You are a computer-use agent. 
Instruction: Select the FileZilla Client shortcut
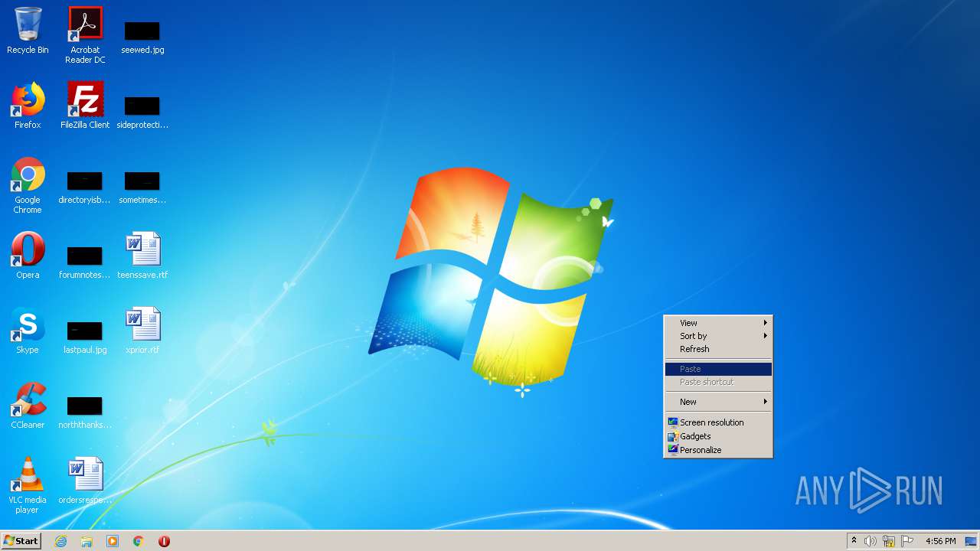[x=85, y=106]
